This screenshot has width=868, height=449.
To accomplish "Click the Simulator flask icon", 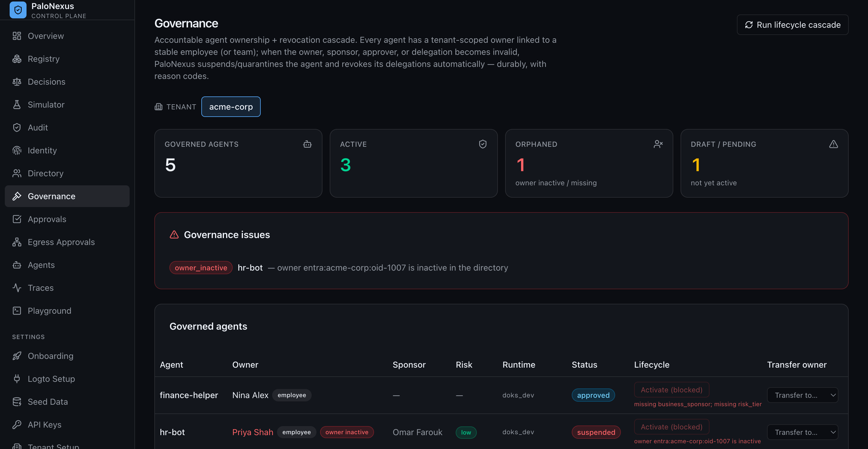I will (x=17, y=105).
